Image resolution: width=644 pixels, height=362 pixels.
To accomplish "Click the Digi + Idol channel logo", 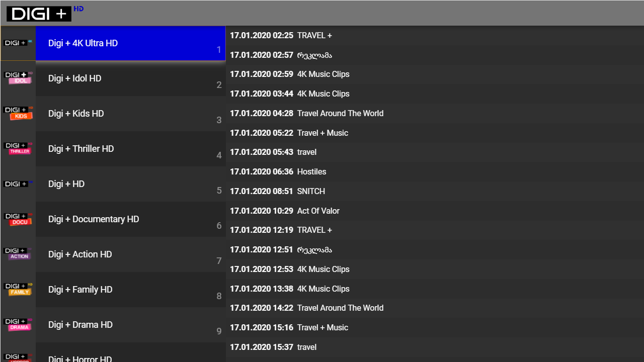I will tap(18, 77).
